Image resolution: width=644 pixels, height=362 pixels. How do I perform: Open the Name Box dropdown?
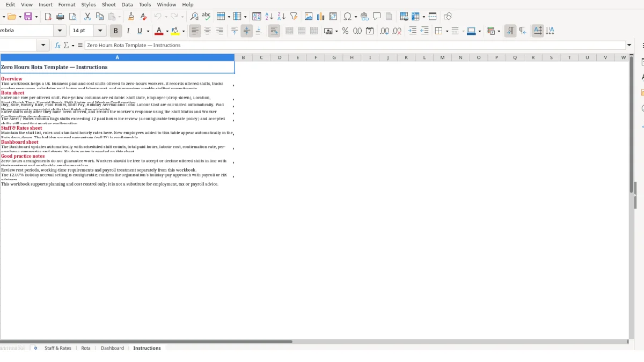click(x=44, y=46)
